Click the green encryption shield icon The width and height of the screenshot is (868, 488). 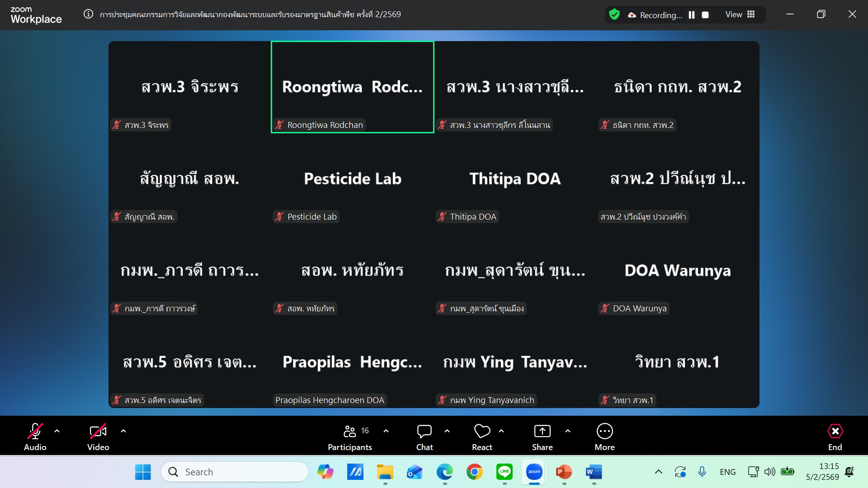[614, 14]
